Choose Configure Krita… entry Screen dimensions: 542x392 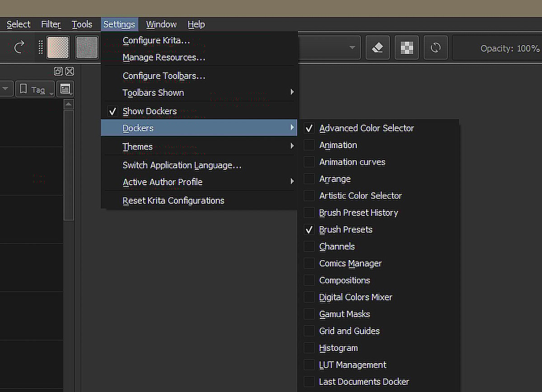(199, 41)
